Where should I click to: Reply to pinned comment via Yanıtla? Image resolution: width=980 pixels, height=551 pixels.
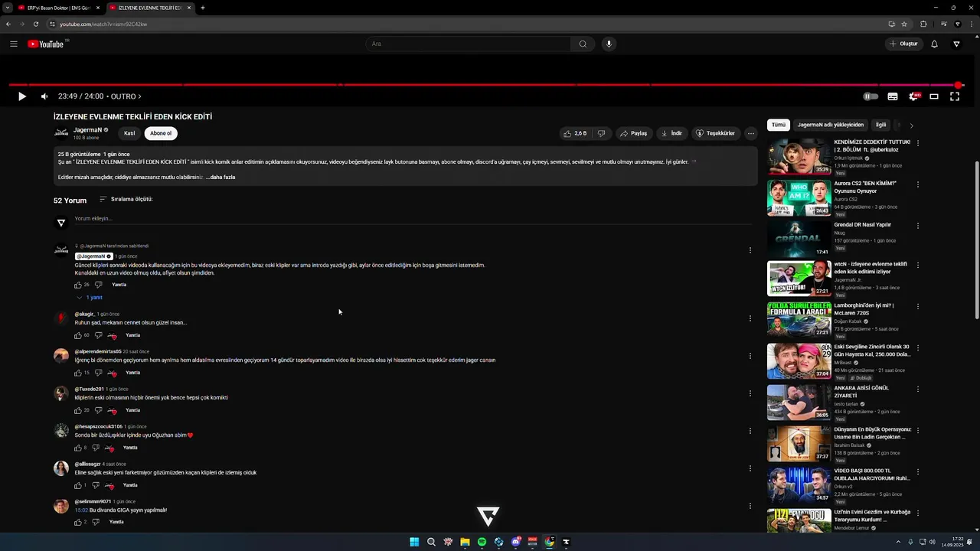[119, 285]
